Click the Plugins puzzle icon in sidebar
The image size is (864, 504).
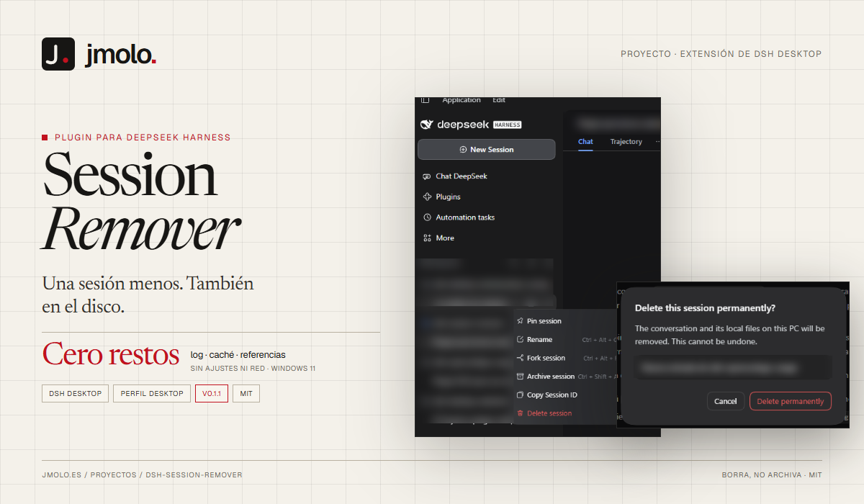428,197
